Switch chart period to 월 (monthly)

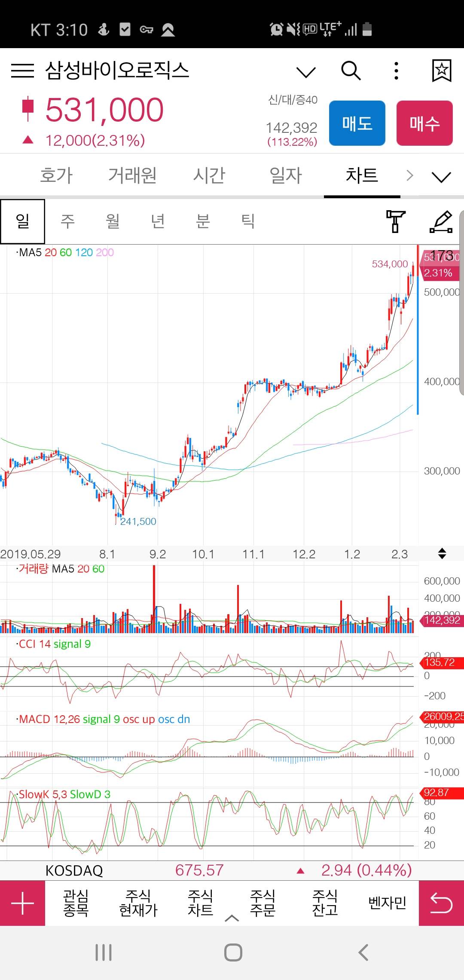click(x=113, y=221)
